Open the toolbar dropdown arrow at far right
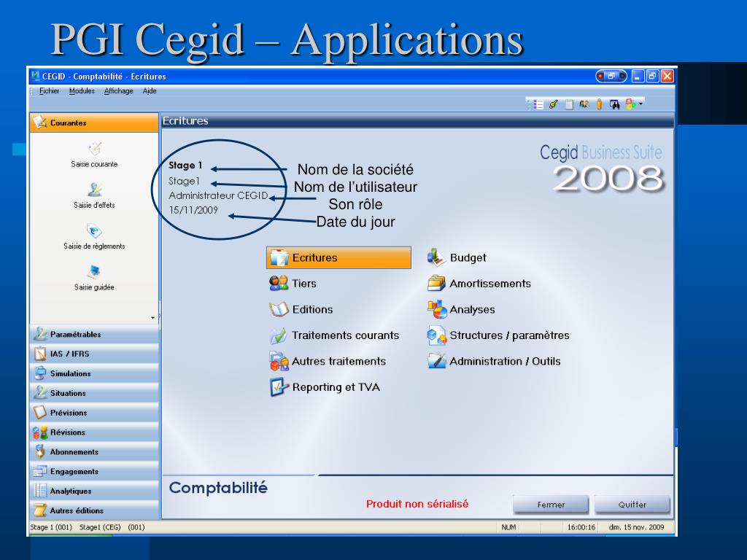The width and height of the screenshot is (747, 560). [641, 105]
